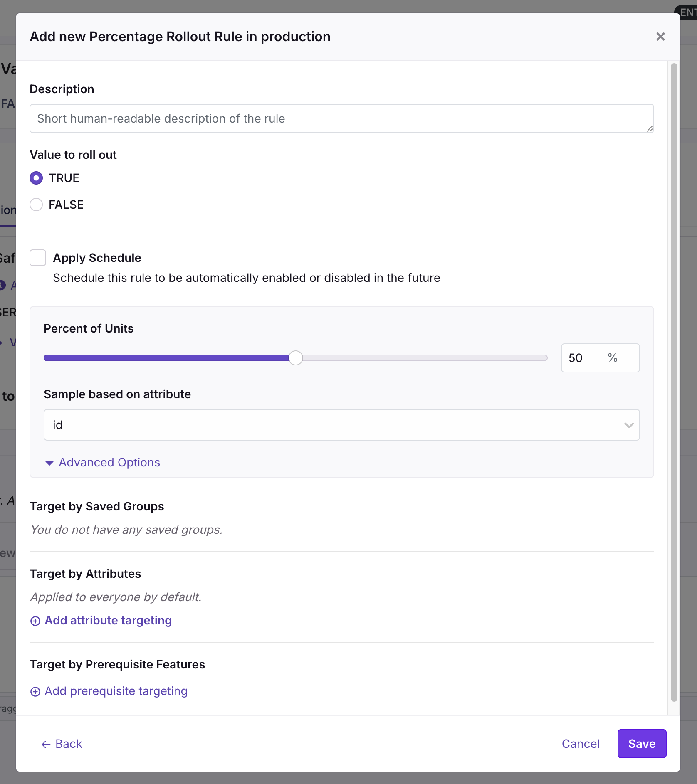This screenshot has height=784, width=697.
Task: Click the Description field resize handle
Action: [649, 128]
